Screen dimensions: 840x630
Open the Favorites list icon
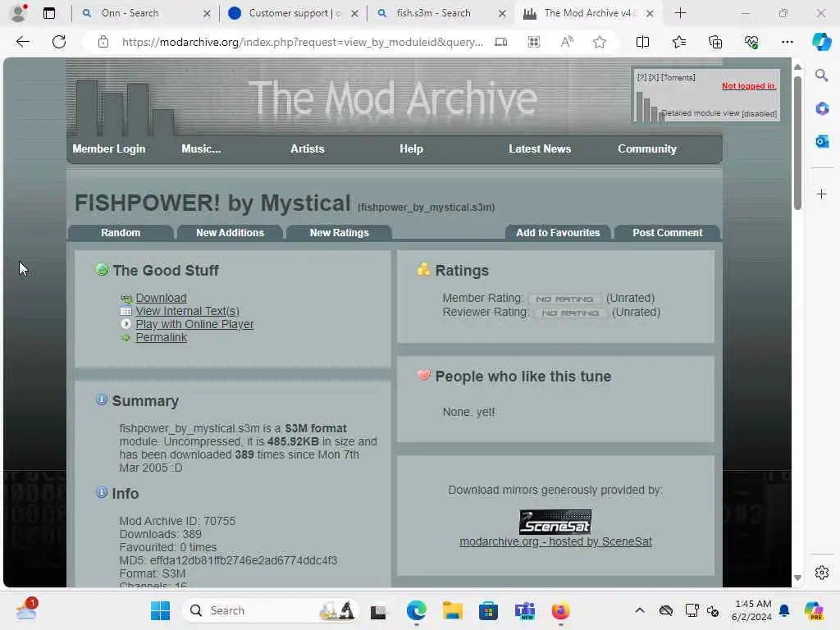679,42
